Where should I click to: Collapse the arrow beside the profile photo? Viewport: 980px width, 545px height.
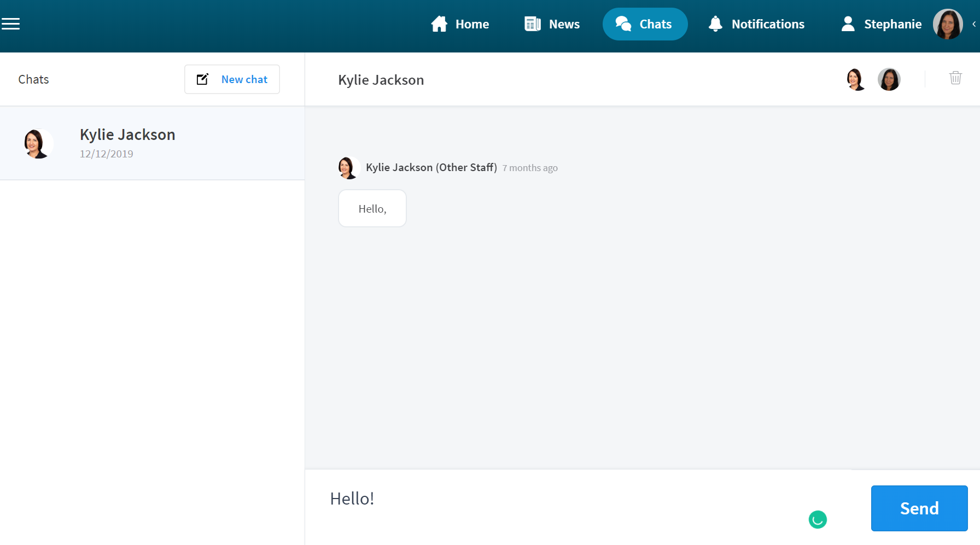point(974,24)
